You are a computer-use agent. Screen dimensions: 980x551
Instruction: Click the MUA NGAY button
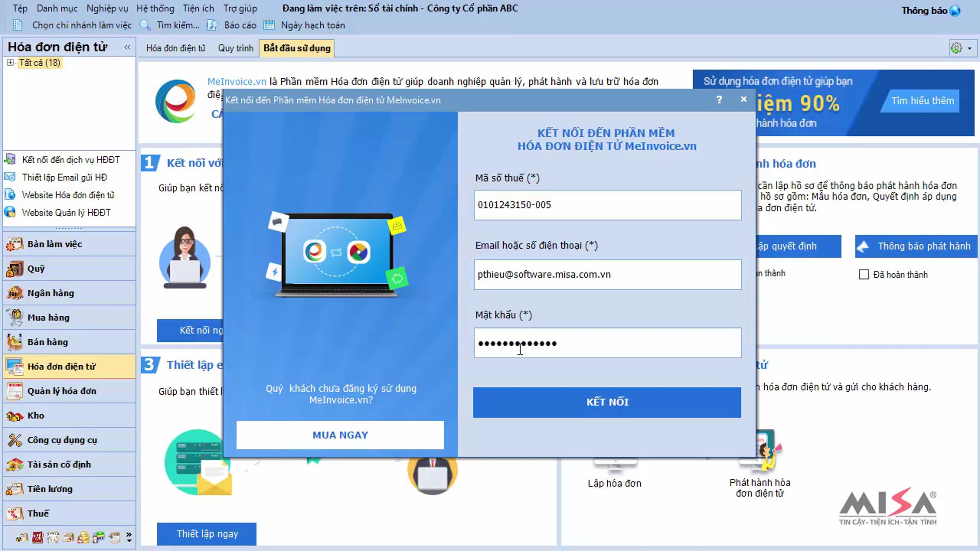click(x=340, y=435)
